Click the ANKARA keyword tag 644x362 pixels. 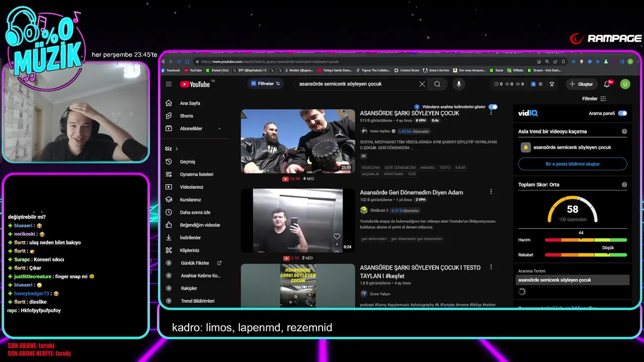click(x=427, y=167)
